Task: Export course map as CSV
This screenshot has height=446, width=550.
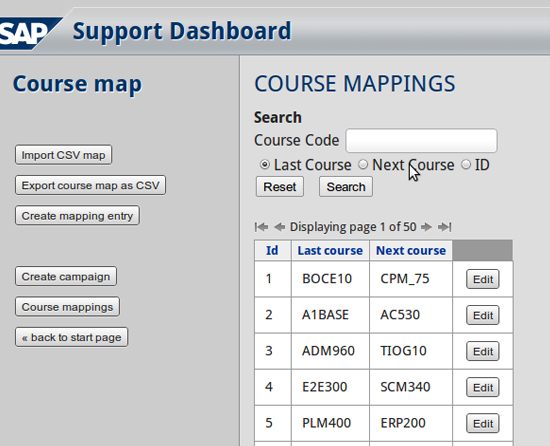Action: click(90, 185)
